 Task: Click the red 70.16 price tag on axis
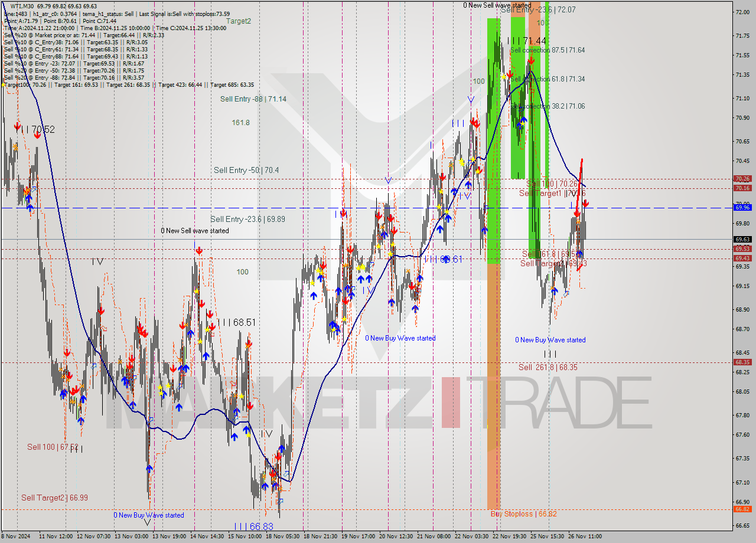(742, 188)
